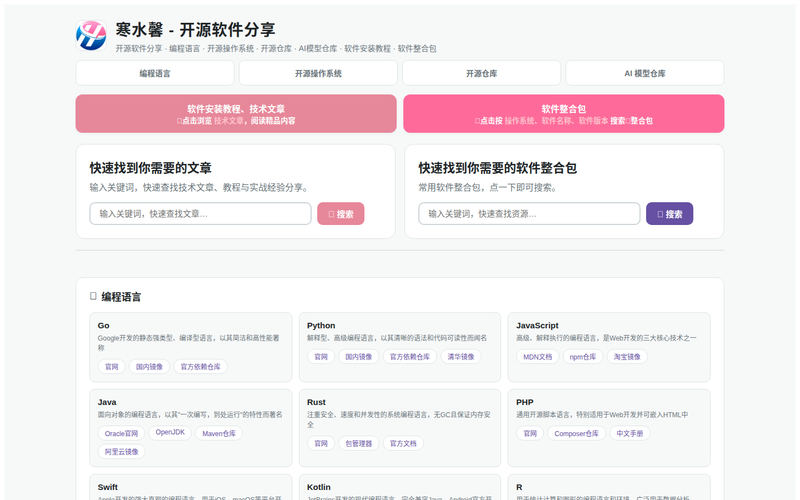The image size is (800, 500).
Task: Click the Java card title
Action: (x=107, y=402)
